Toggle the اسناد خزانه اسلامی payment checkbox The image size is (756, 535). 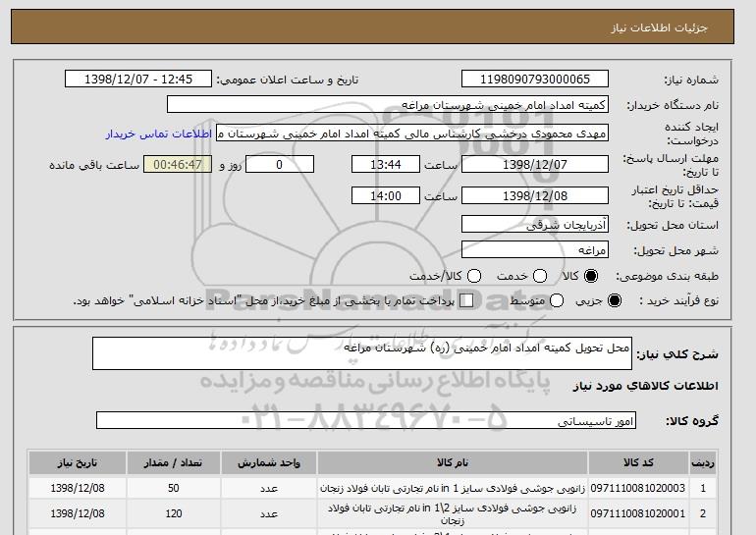[466, 300]
